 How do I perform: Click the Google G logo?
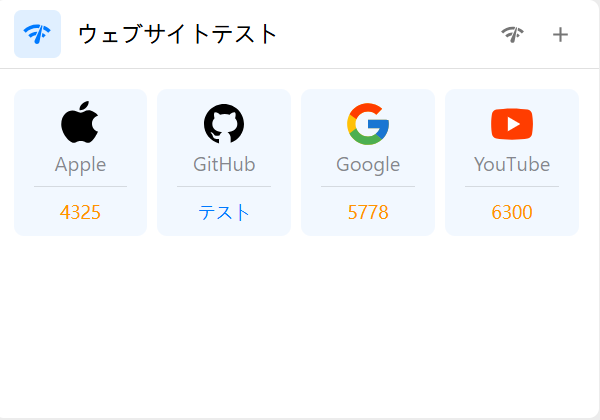click(x=368, y=124)
